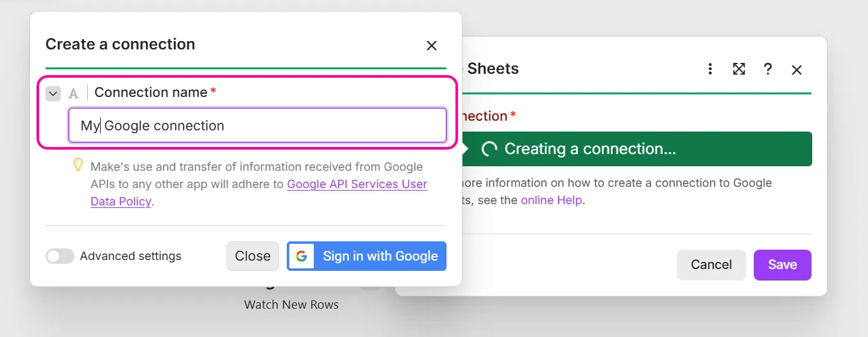
Task: Click the loading spinner icon
Action: coord(489,149)
